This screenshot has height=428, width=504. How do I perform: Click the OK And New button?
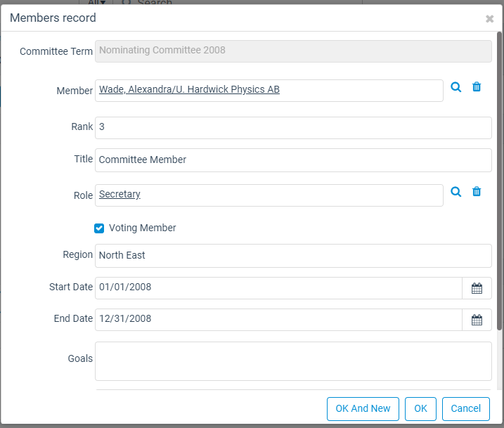click(x=363, y=409)
